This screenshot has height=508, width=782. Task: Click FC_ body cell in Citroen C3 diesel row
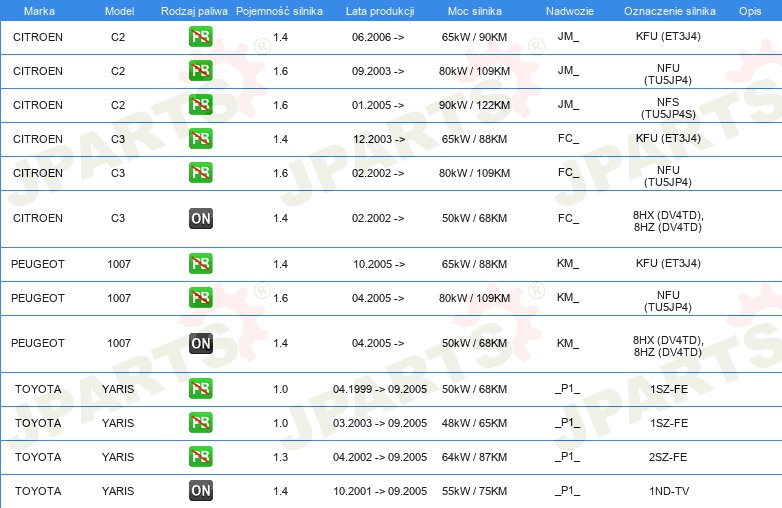pos(569,218)
